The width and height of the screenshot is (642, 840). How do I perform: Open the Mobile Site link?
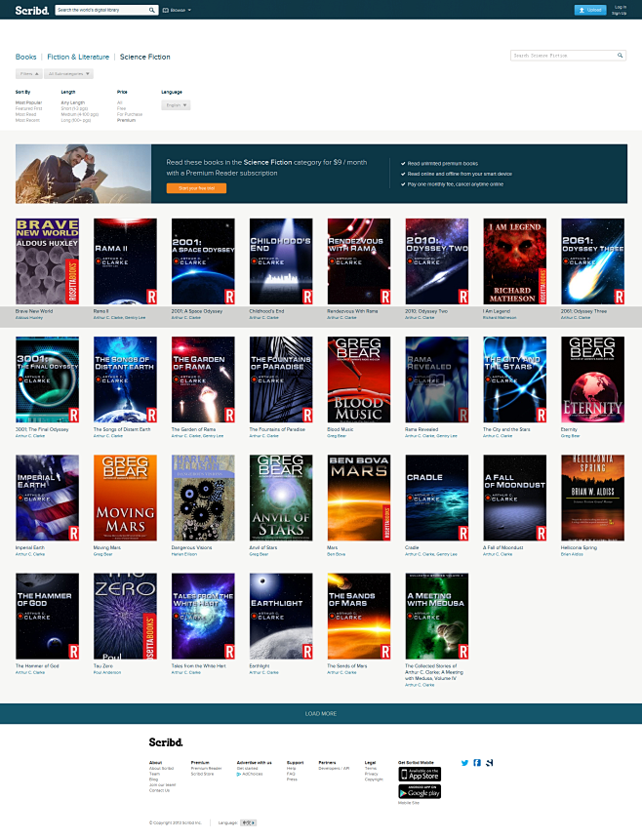409,803
